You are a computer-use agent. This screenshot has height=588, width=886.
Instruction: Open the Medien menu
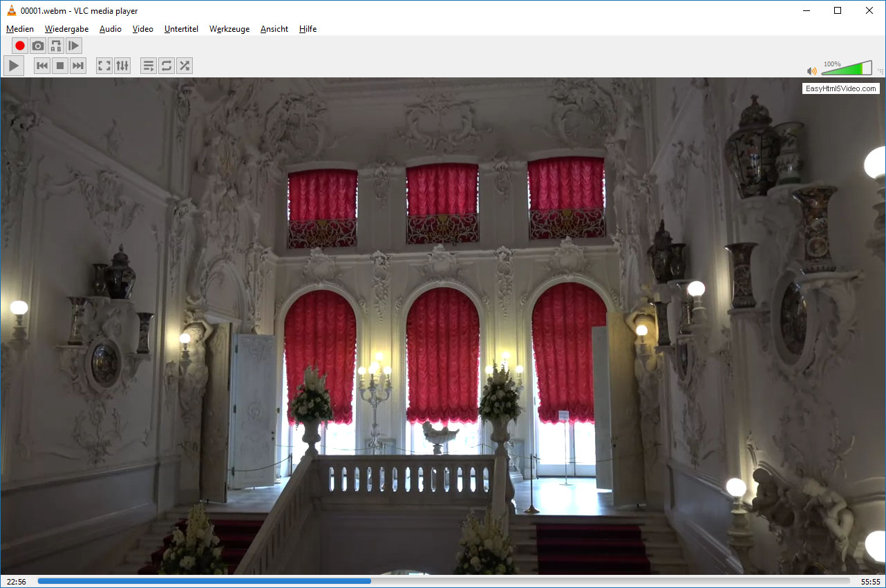[20, 29]
